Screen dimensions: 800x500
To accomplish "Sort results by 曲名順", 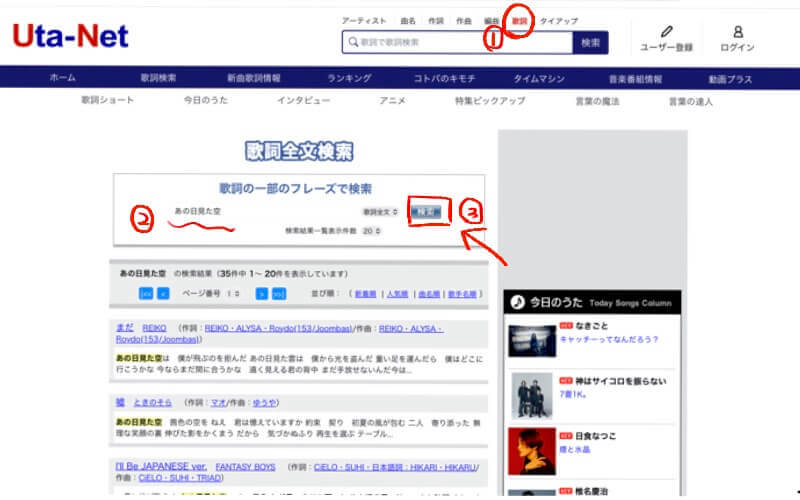I will 429,294.
